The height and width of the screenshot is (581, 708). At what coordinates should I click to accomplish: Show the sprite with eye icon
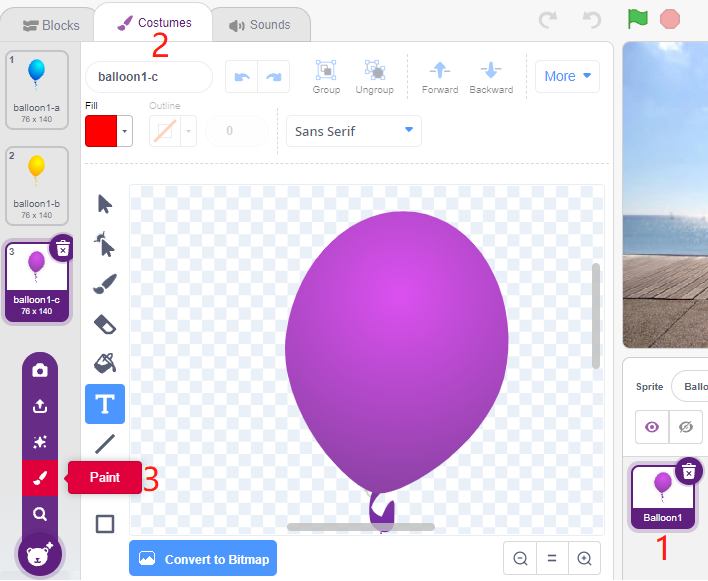652,427
